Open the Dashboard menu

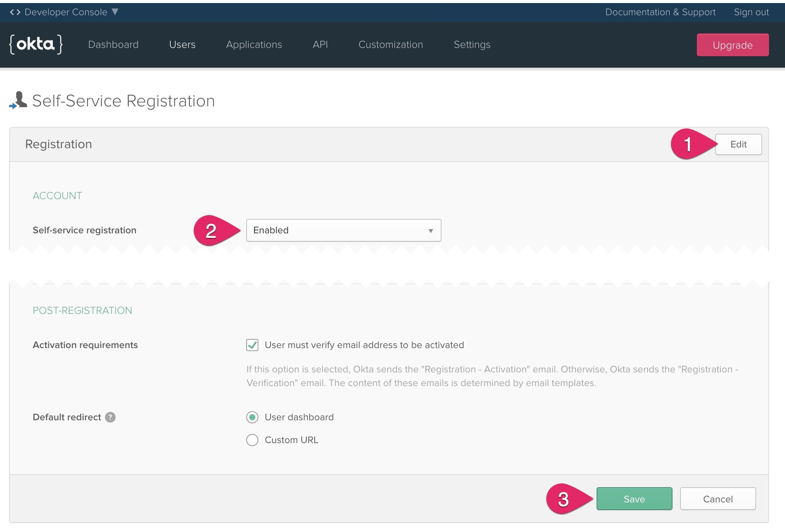[x=113, y=44]
